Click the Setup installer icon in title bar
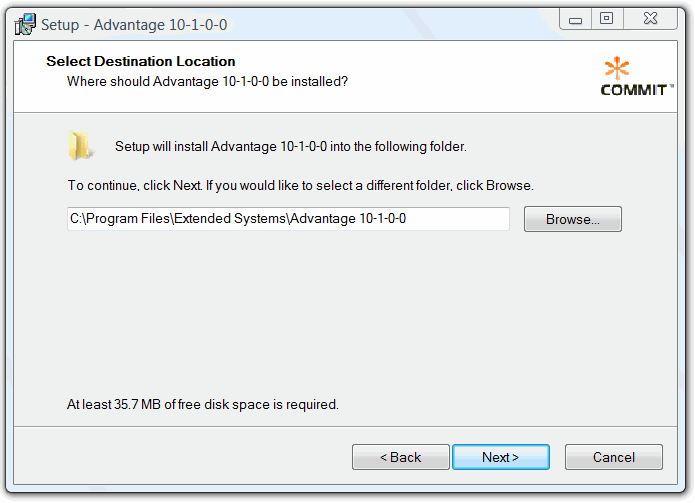Image resolution: width=695 pixels, height=503 pixels. click(26, 24)
